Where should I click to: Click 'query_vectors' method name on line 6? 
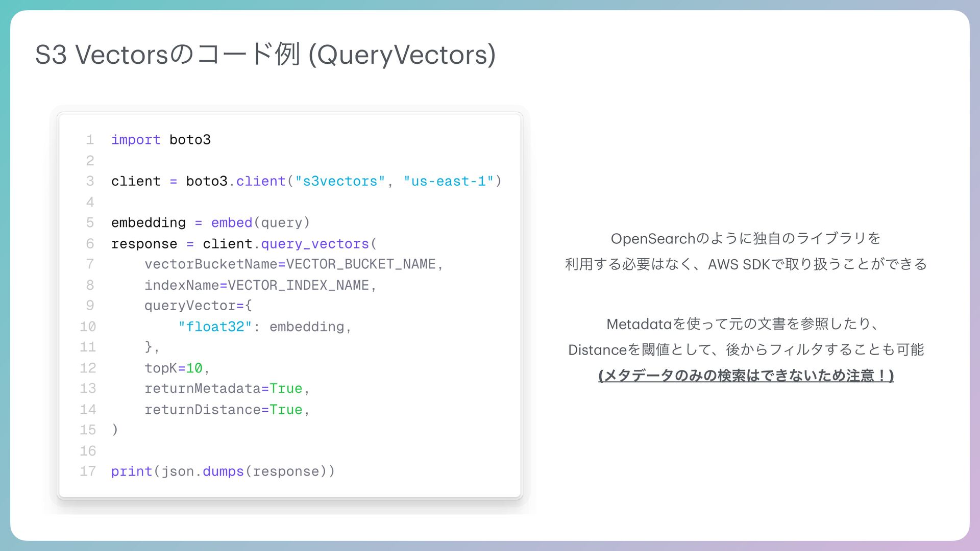tap(314, 244)
